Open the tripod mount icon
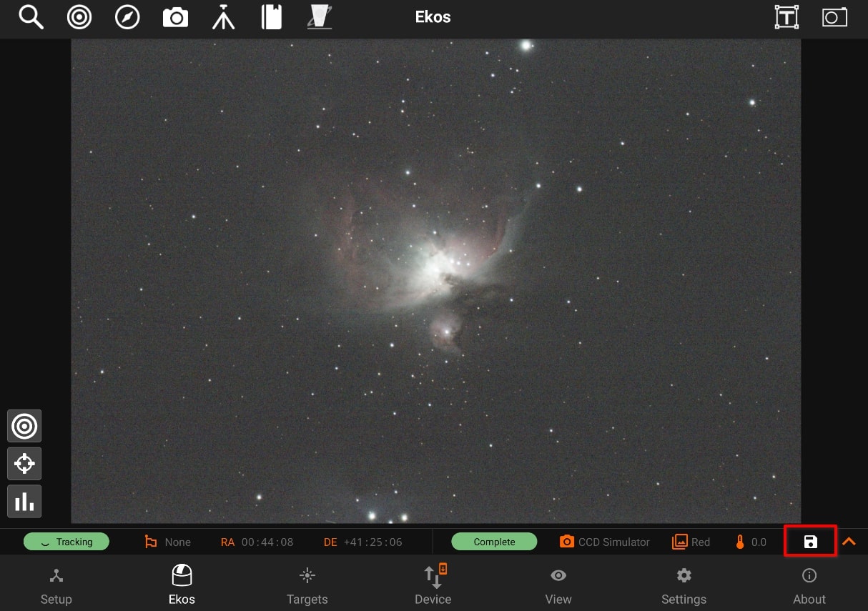The image size is (868, 611). 223,17
